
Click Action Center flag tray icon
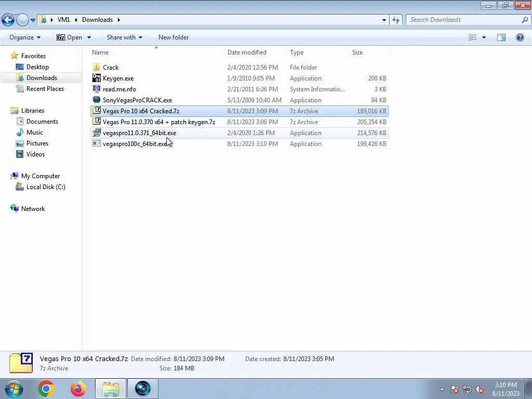pos(455,389)
